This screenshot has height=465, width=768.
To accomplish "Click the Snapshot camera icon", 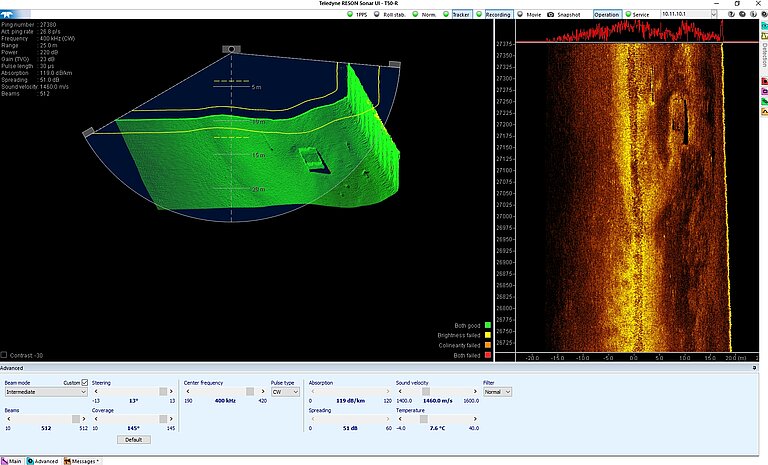I will (551, 15).
